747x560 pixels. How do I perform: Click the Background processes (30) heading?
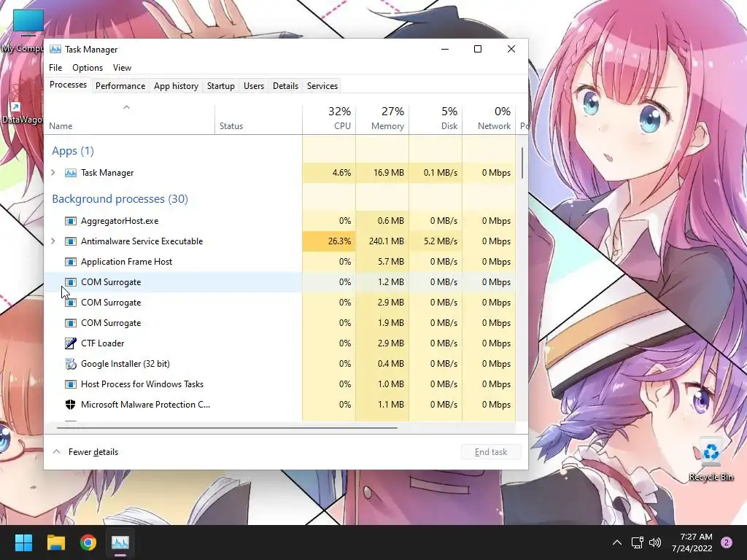pos(120,198)
